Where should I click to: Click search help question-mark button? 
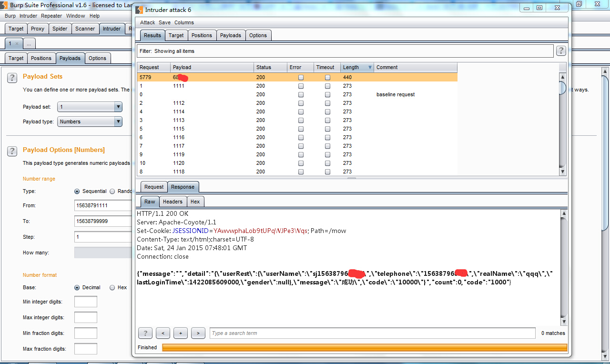pyautogui.click(x=145, y=333)
